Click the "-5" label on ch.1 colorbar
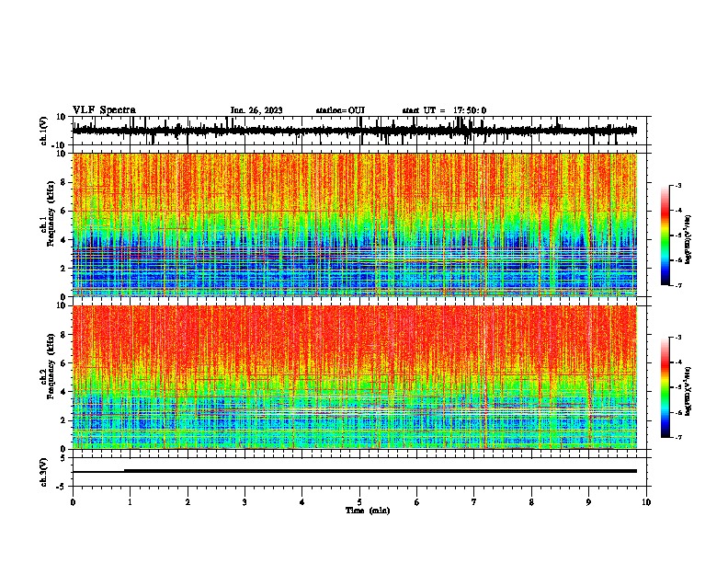The width and height of the screenshot is (728, 563). click(x=677, y=236)
